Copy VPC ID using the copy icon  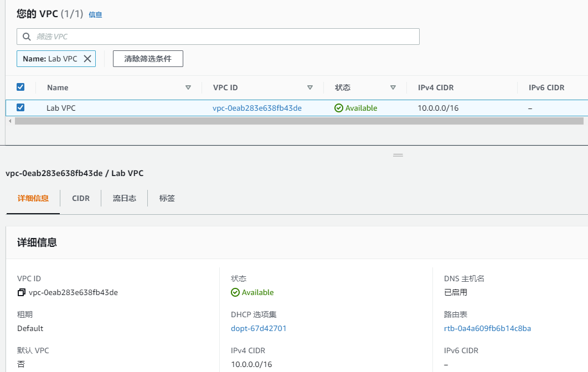point(22,292)
